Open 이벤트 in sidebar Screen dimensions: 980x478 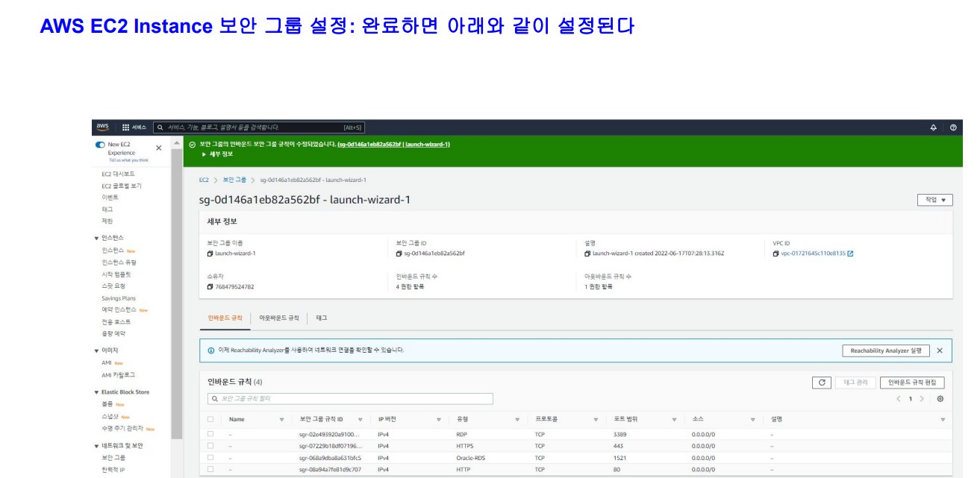(110, 198)
